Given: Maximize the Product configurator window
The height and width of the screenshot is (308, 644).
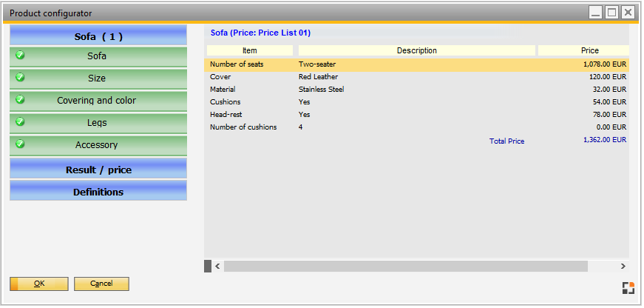Looking at the screenshot, I should point(611,13).
